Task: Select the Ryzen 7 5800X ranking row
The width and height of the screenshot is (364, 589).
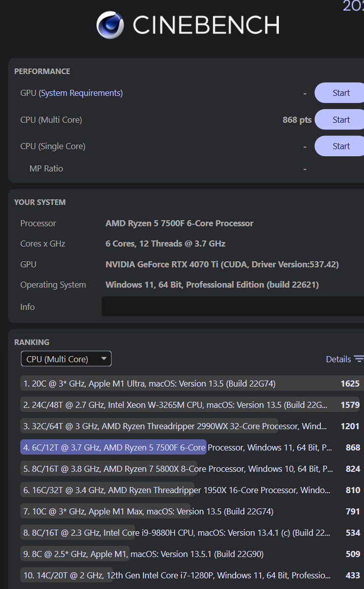Action: (x=177, y=469)
